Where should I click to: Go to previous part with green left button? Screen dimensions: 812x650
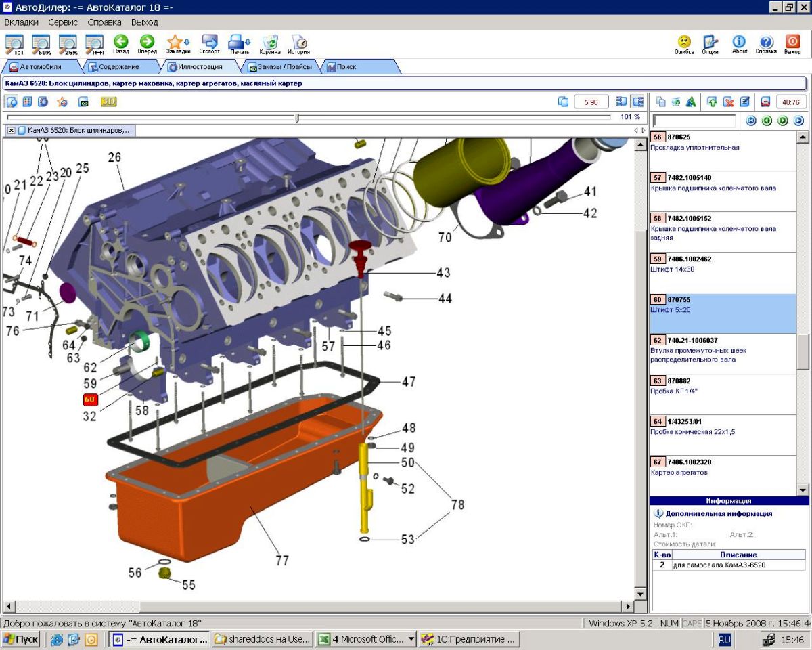tap(767, 121)
